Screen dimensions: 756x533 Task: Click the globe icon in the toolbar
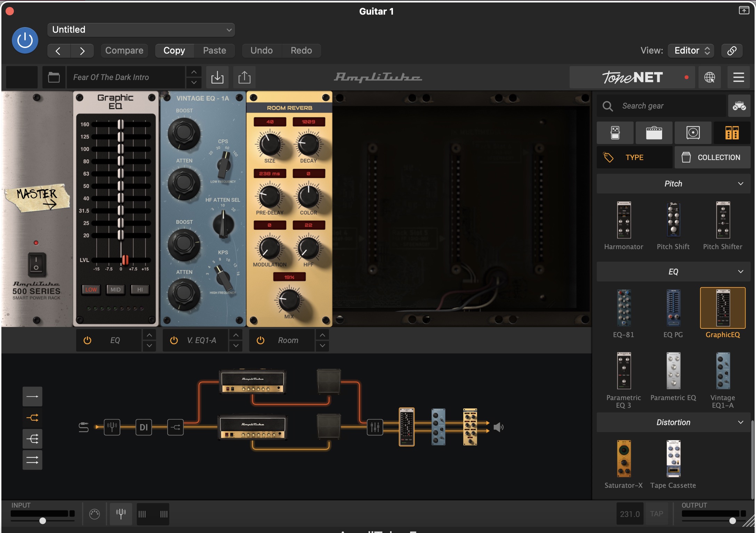point(709,77)
